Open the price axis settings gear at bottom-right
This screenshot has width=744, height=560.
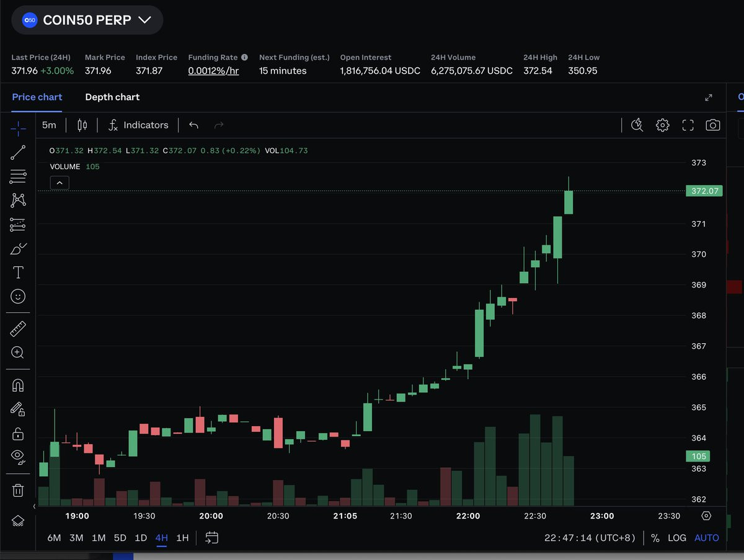(706, 515)
